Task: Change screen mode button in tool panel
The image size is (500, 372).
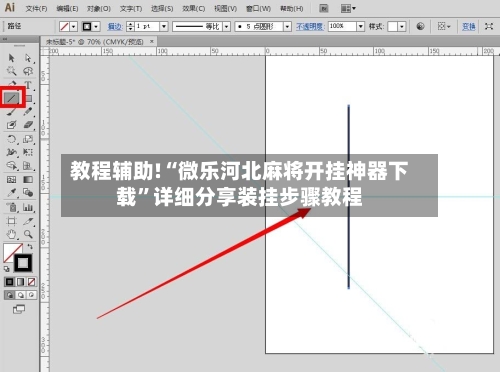Action: [19, 309]
